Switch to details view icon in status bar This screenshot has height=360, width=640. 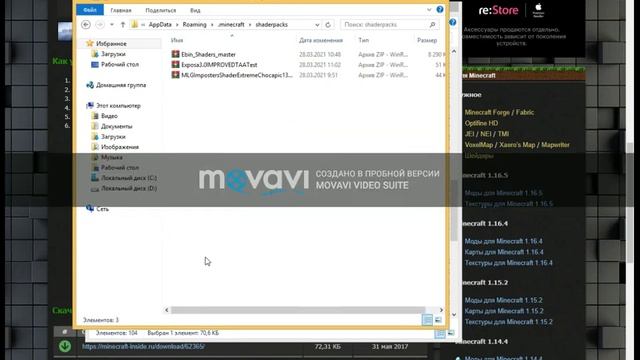tap(427, 320)
